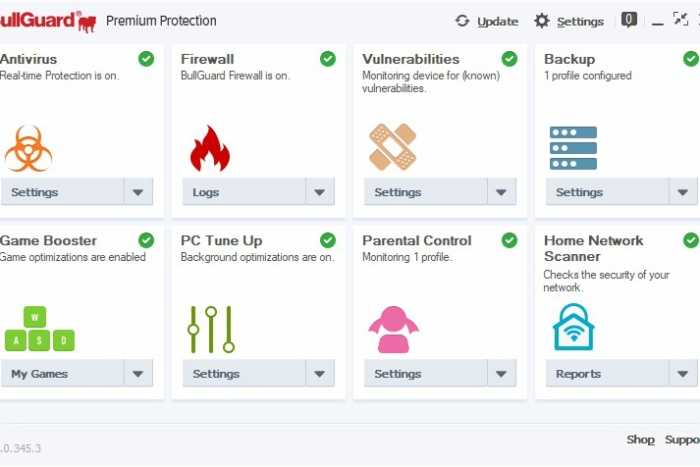Viewport: 700px width, 467px height.
Task: Click the Firewall flame icon
Action: (x=210, y=148)
